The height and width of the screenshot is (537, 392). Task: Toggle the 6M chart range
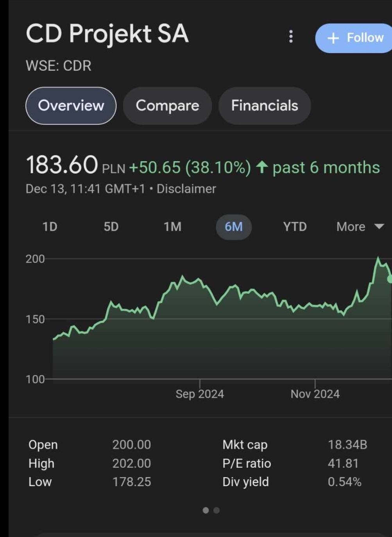pyautogui.click(x=233, y=227)
